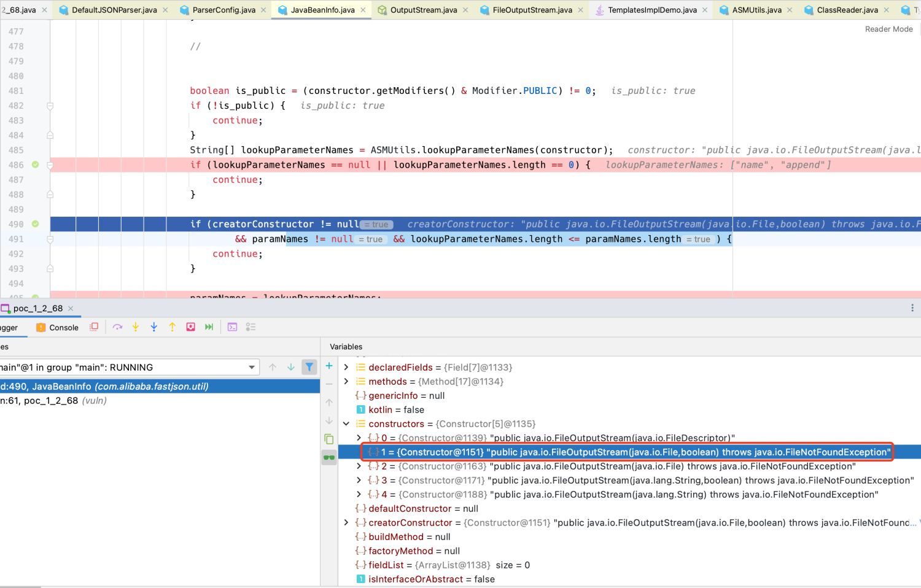Toggle the breakpoint on line 486
The width and height of the screenshot is (921, 588).
36,164
